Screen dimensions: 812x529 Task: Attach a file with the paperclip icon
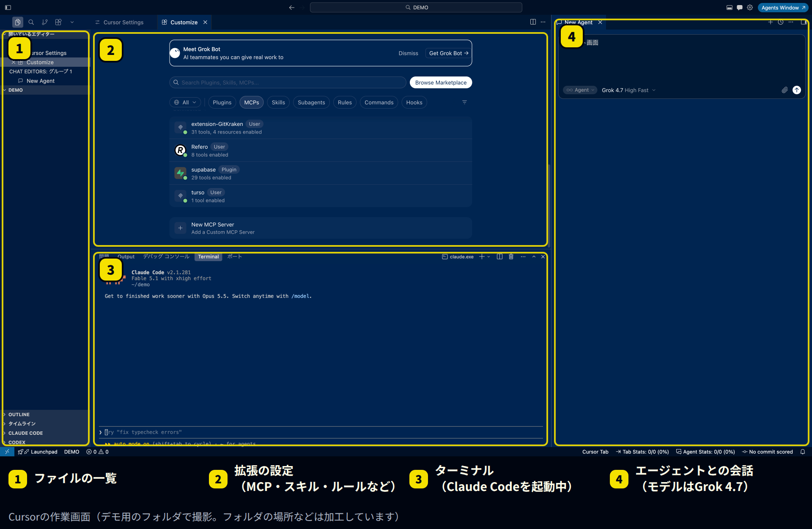coord(785,90)
